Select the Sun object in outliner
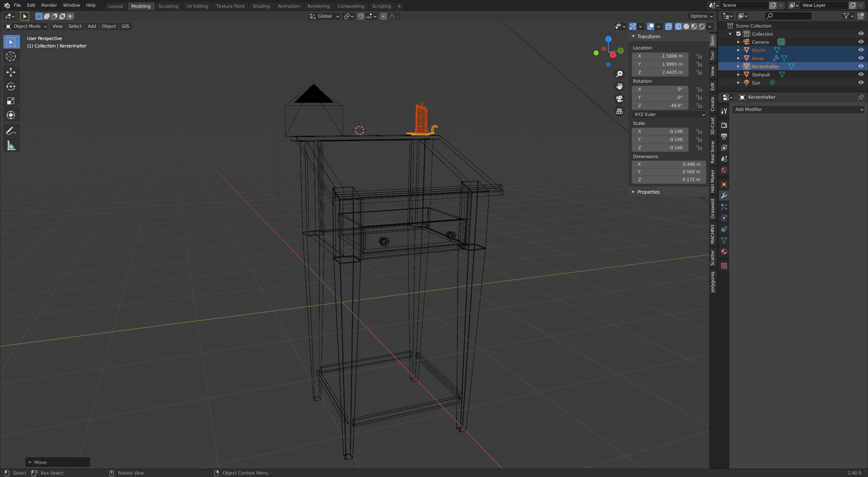Screen dimensions: 868x477 point(756,83)
